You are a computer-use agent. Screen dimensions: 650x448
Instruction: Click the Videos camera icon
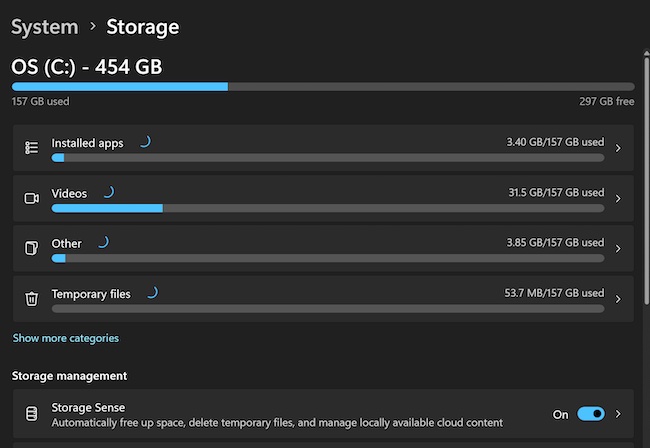(x=32, y=198)
